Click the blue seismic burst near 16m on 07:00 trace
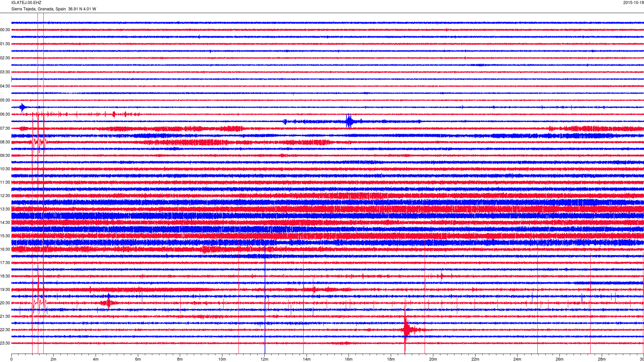644x362 pixels. tap(349, 121)
